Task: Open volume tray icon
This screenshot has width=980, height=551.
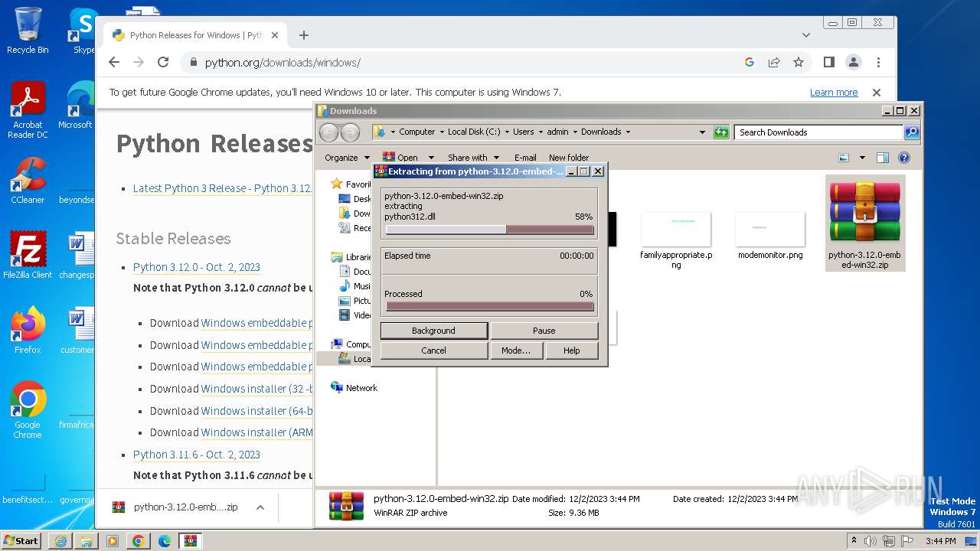Action: (x=871, y=540)
